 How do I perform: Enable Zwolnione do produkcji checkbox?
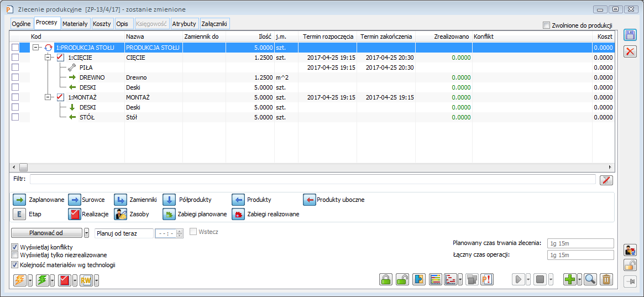point(547,25)
